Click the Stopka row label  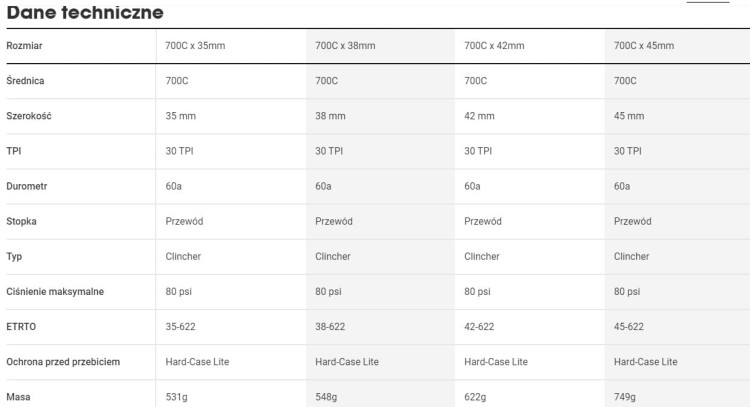(22, 221)
